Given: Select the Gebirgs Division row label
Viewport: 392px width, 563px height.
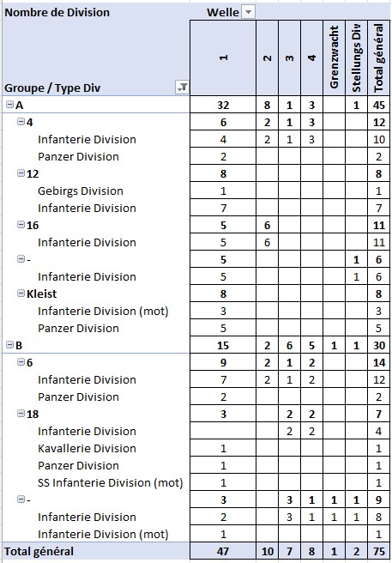Looking at the screenshot, I should tap(81, 191).
